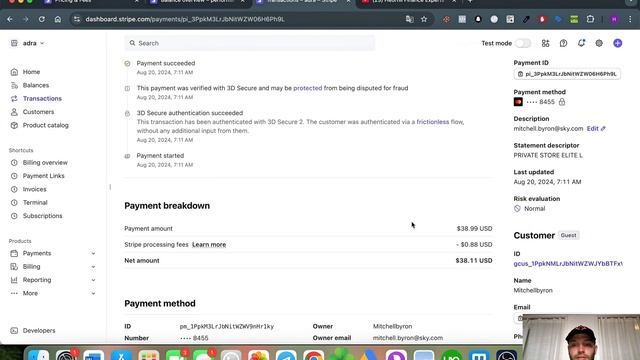This screenshot has height=360, width=640.
Task: Click the purple create plus button
Action: click(618, 43)
